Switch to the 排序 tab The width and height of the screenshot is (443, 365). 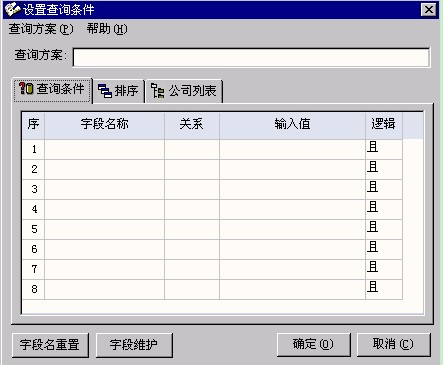click(x=119, y=91)
